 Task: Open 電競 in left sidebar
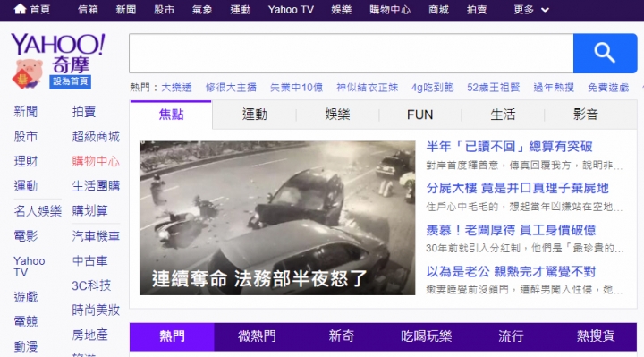(25, 322)
